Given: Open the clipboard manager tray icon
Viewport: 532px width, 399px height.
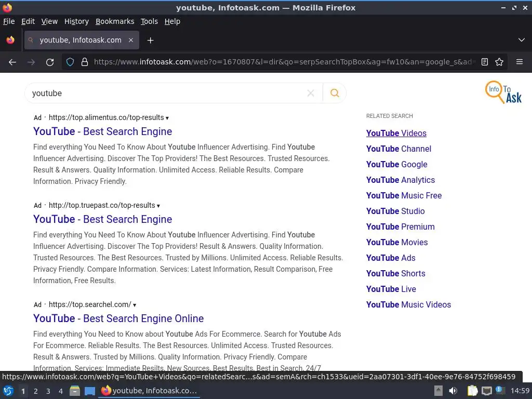Looking at the screenshot, I should tap(472, 391).
